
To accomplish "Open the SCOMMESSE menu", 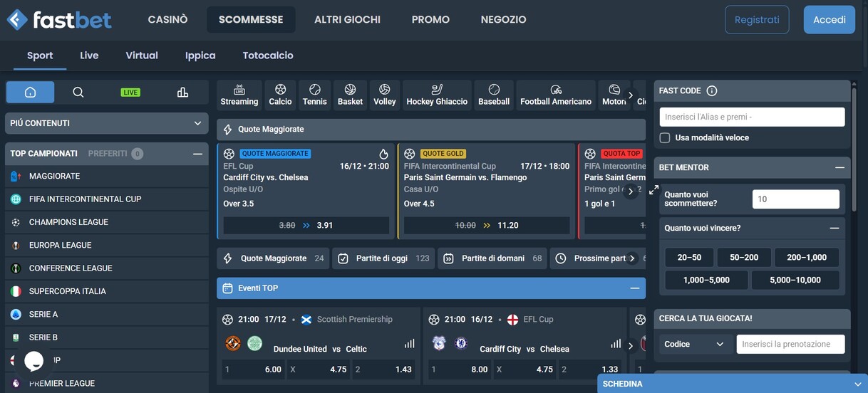I will point(251,20).
